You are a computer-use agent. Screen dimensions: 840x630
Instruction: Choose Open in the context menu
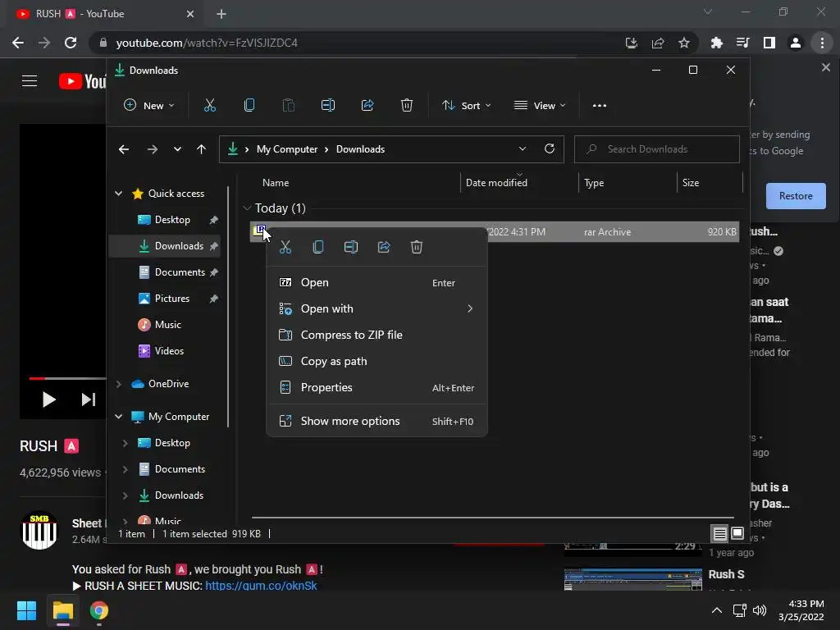click(x=377, y=282)
